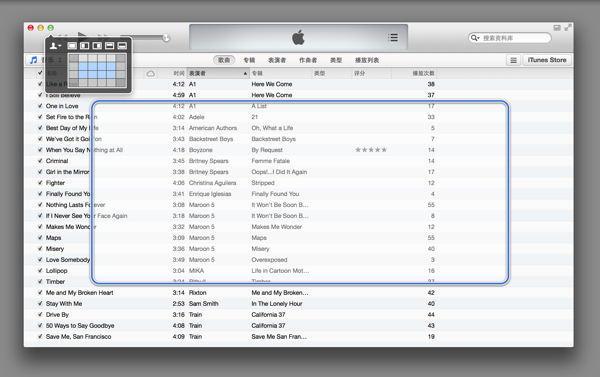The width and height of the screenshot is (600, 377).
Task: Click the volume slider knob
Action: pyautogui.click(x=166, y=38)
